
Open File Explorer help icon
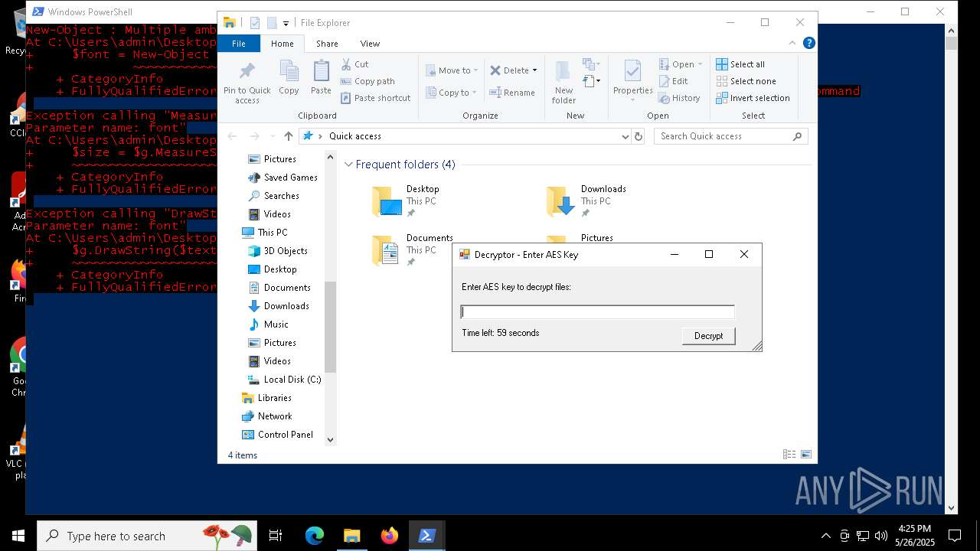pos(808,44)
